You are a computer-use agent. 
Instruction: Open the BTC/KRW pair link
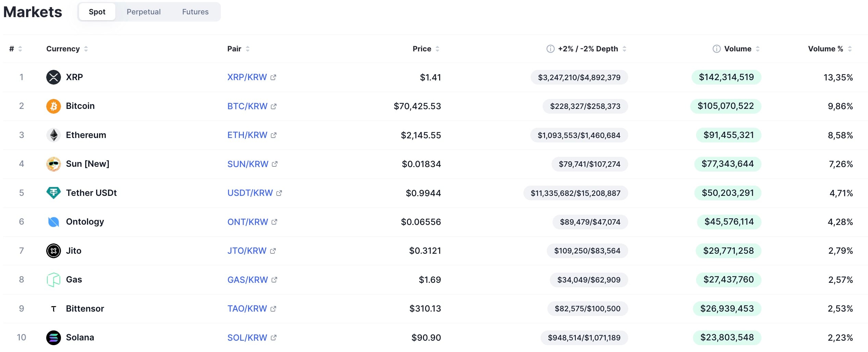pyautogui.click(x=247, y=106)
